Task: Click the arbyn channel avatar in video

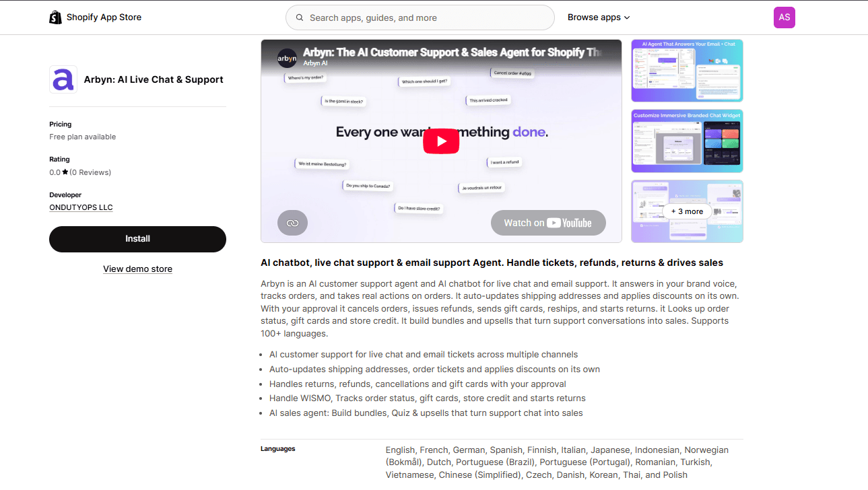Action: point(288,58)
